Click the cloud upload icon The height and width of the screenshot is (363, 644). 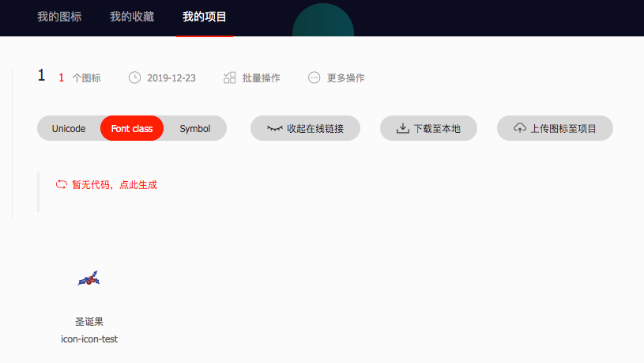click(520, 128)
